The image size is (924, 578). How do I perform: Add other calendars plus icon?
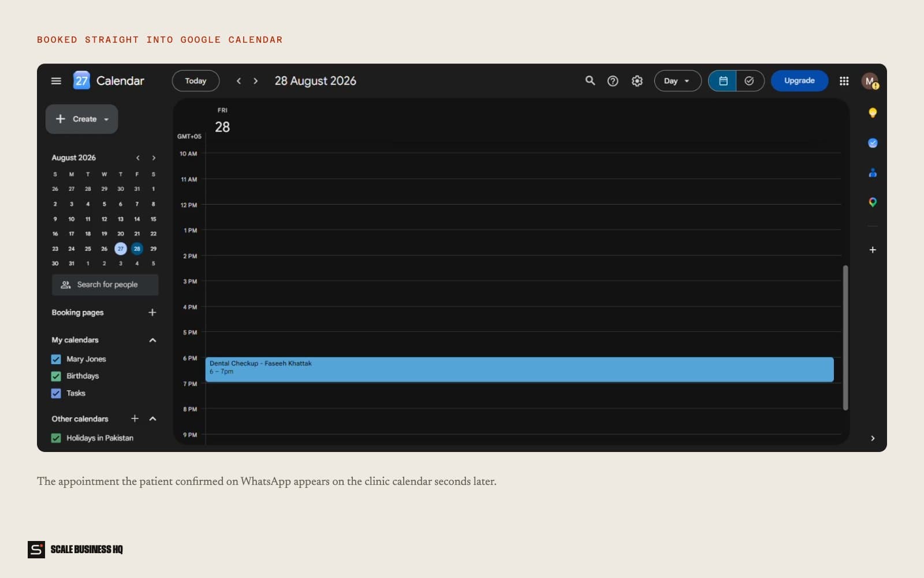coord(135,418)
